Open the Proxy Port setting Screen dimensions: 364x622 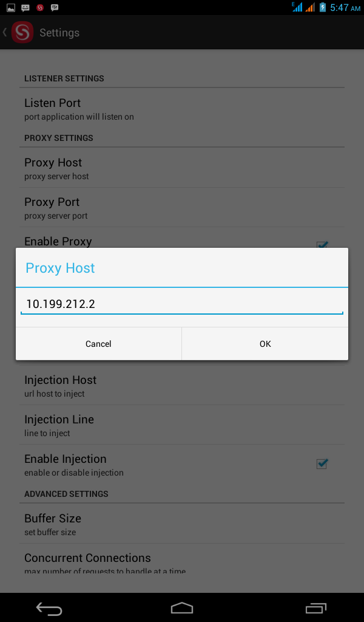(x=182, y=208)
